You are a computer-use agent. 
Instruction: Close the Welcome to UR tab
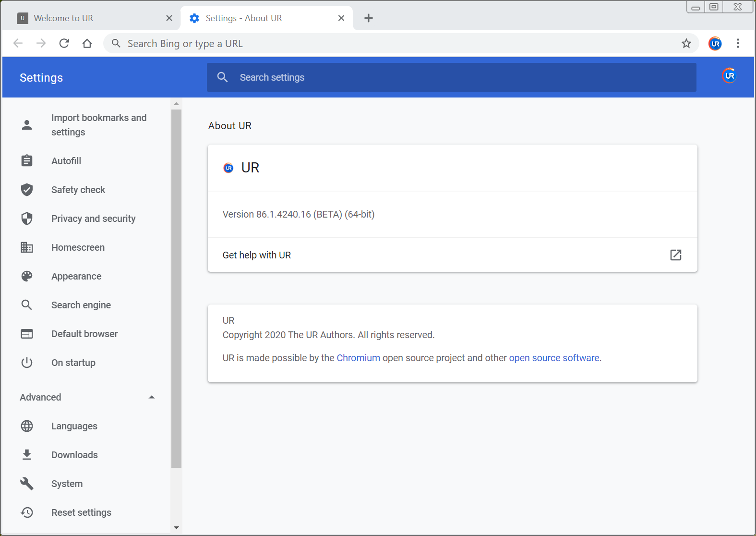point(169,18)
